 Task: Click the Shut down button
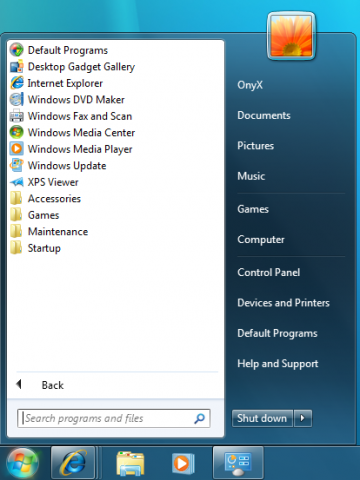[x=262, y=418]
